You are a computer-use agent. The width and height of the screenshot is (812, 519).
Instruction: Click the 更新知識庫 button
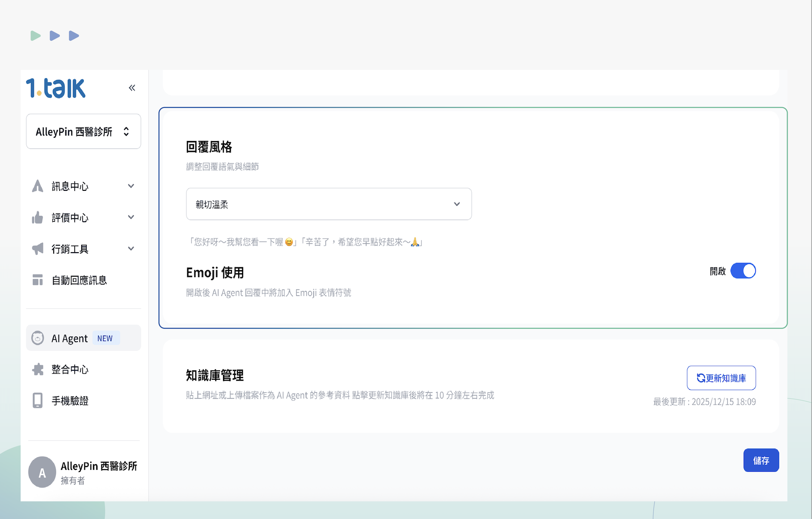coord(721,378)
